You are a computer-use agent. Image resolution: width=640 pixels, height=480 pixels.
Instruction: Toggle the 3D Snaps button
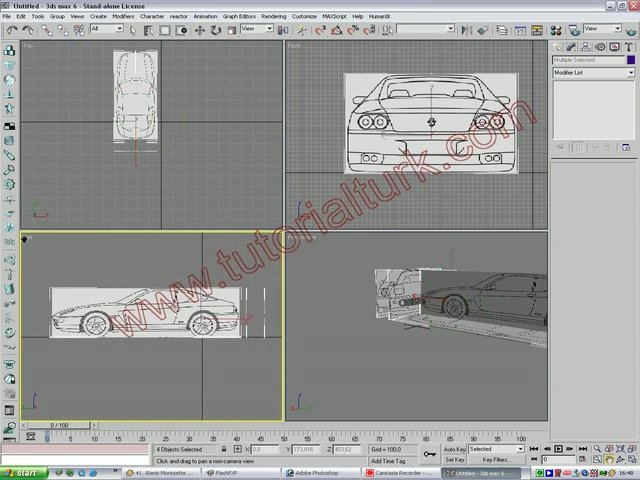(x=321, y=30)
